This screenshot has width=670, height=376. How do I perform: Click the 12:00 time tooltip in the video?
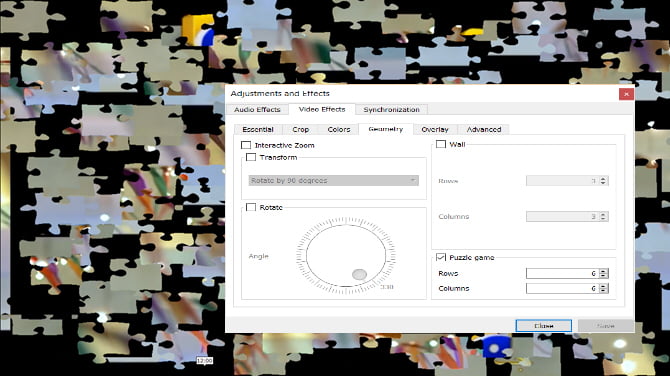pyautogui.click(x=205, y=361)
